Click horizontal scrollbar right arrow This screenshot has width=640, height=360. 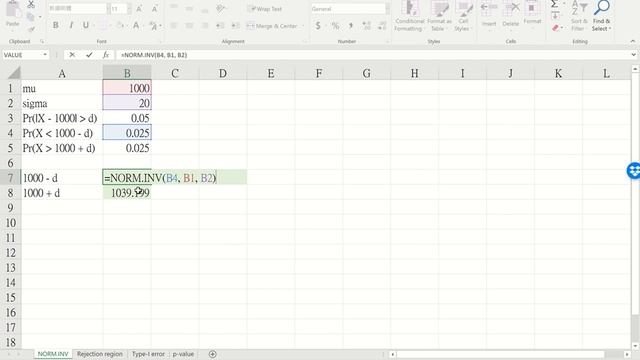coord(627,354)
